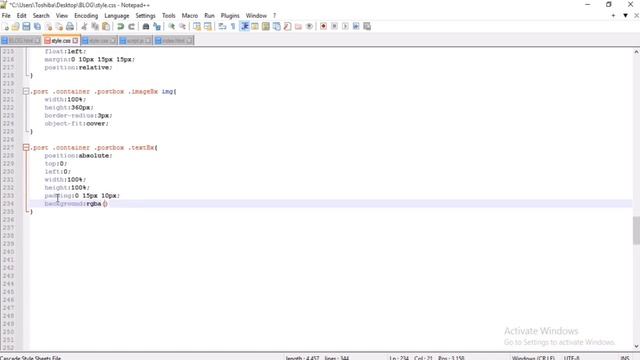Open the Edit menu
This screenshot has width=640, height=360.
point(22,16)
